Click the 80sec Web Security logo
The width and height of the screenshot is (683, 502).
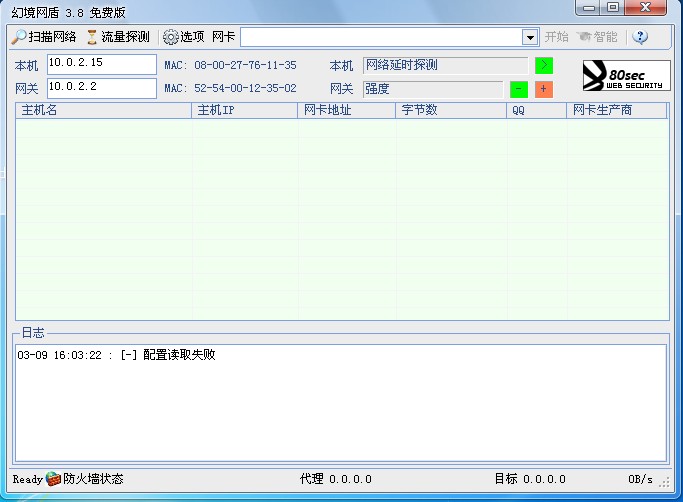point(626,76)
